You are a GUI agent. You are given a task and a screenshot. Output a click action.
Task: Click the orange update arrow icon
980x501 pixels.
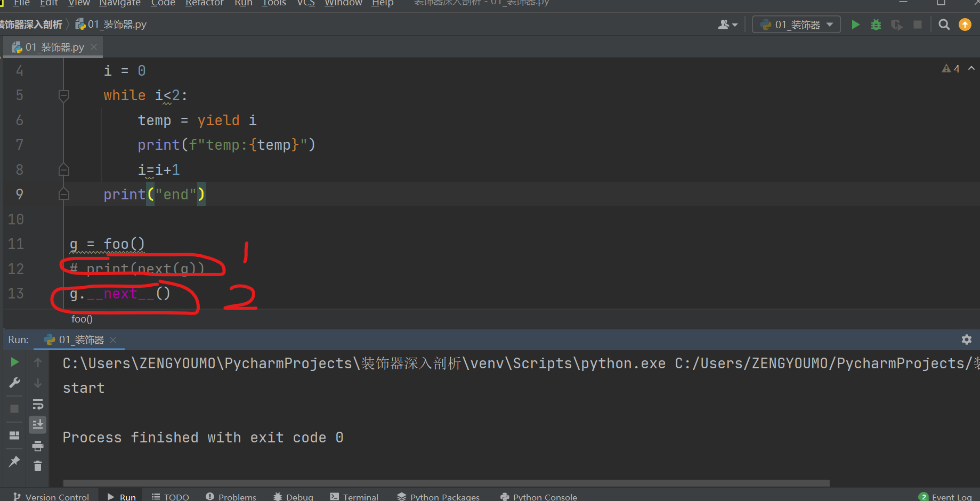pyautogui.click(x=965, y=25)
